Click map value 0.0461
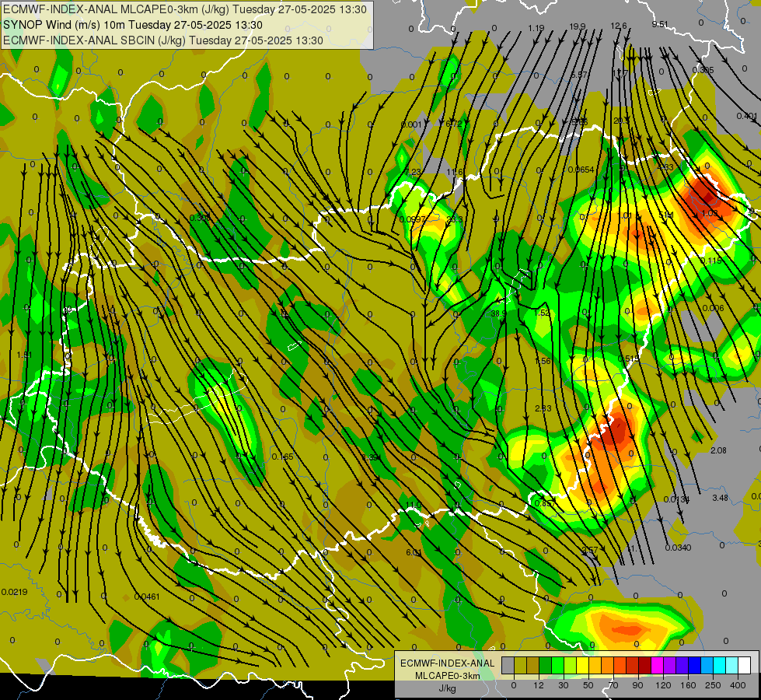 coord(147,597)
